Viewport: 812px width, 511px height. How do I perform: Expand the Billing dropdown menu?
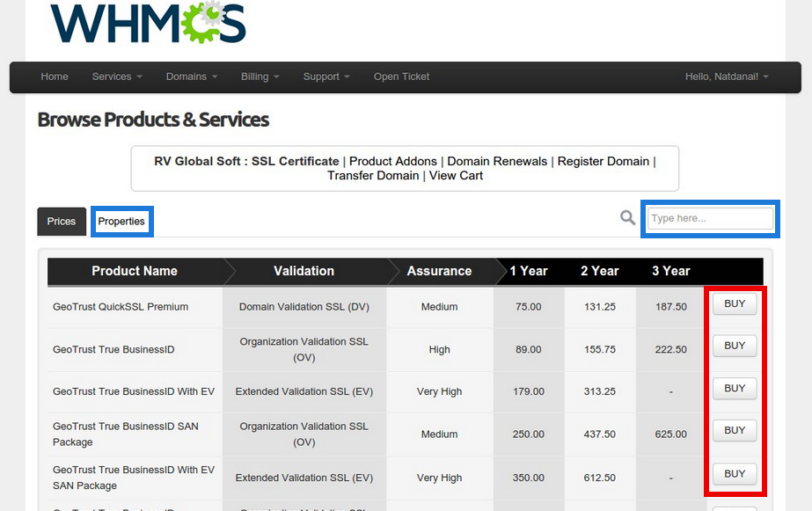pyautogui.click(x=260, y=77)
